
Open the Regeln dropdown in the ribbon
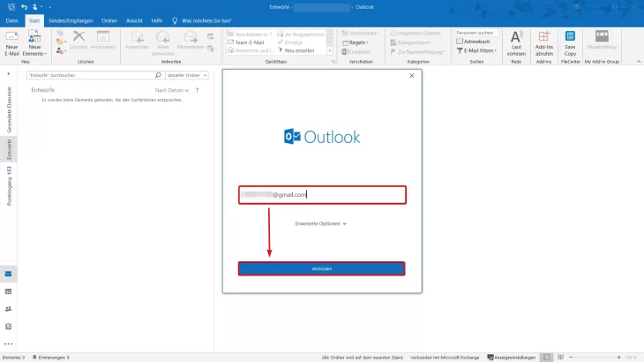[x=361, y=41]
